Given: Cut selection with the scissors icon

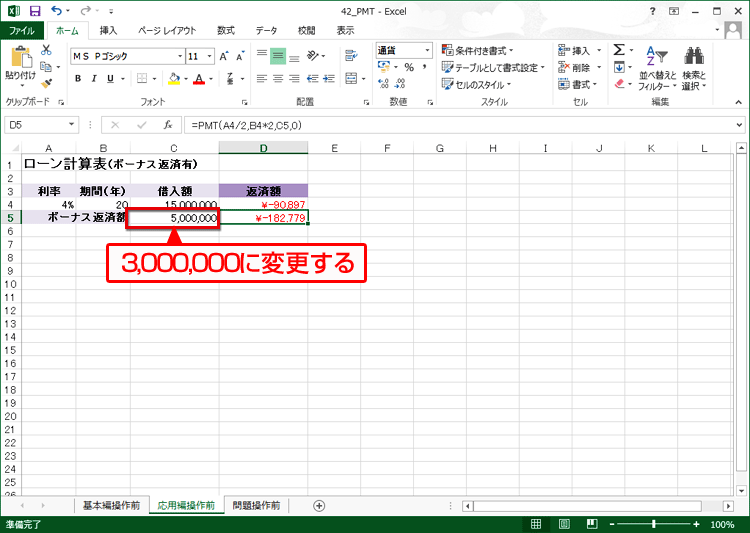Looking at the screenshot, I should [x=46, y=50].
